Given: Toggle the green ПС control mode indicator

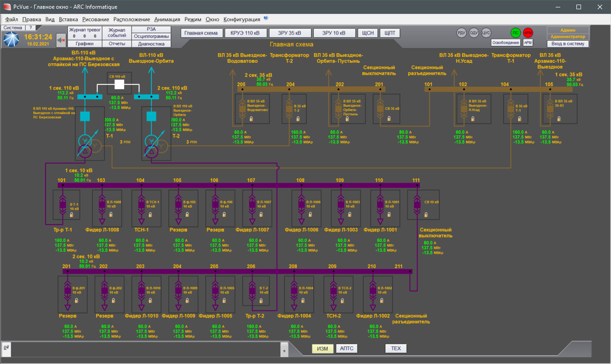Looking at the screenshot, I should pyautogui.click(x=515, y=33).
